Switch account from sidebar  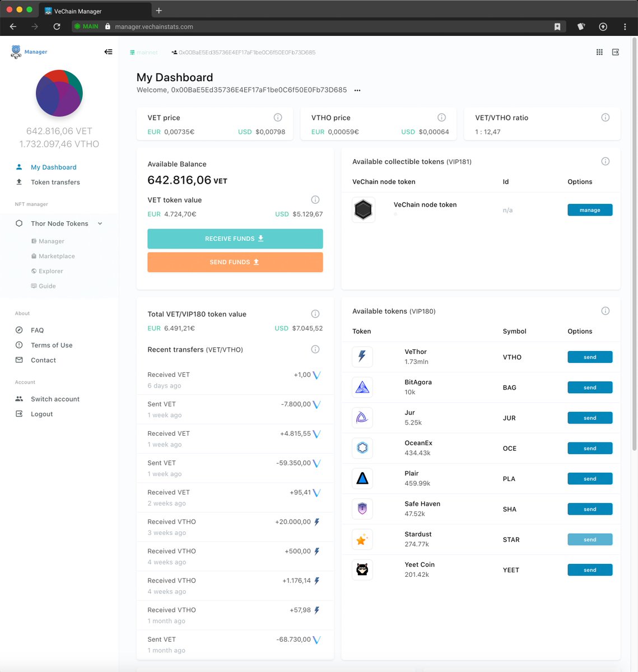click(55, 399)
